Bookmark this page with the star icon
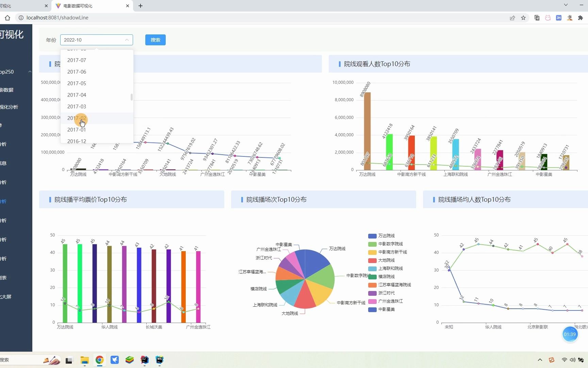 pos(523,18)
